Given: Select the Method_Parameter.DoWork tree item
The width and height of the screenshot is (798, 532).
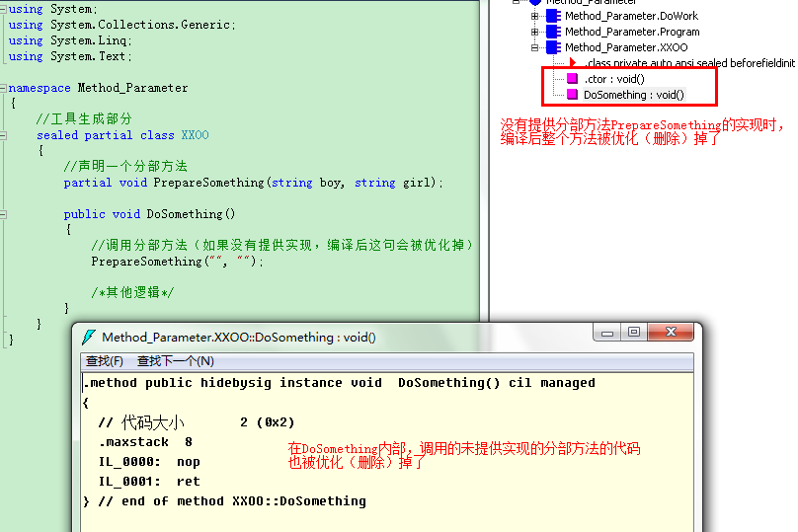Looking at the screenshot, I should (x=631, y=16).
